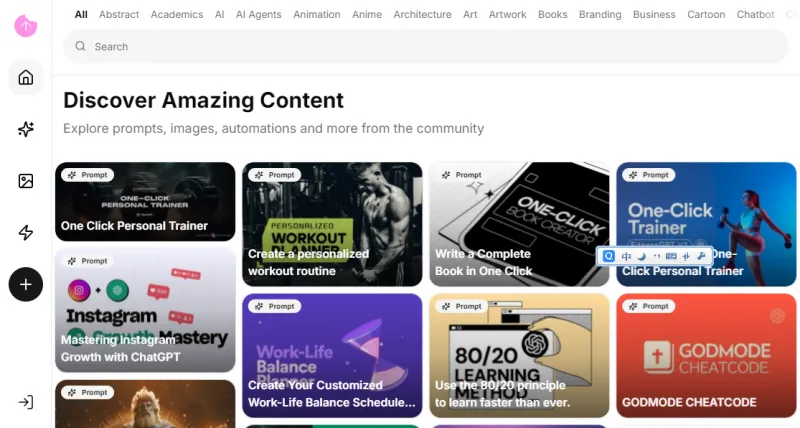Open the Write a Complete Book card
This screenshot has height=428, width=800.
[519, 224]
